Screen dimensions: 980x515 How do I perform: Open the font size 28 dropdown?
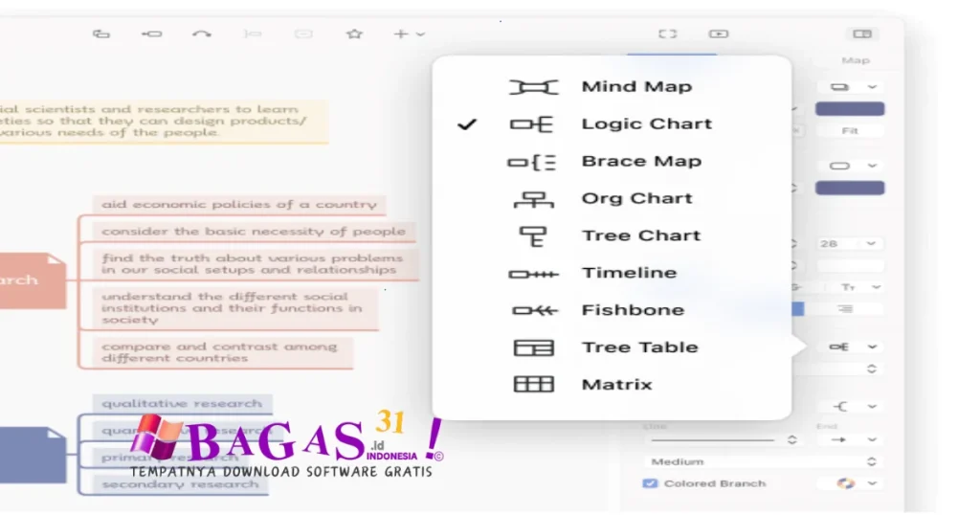tap(849, 244)
